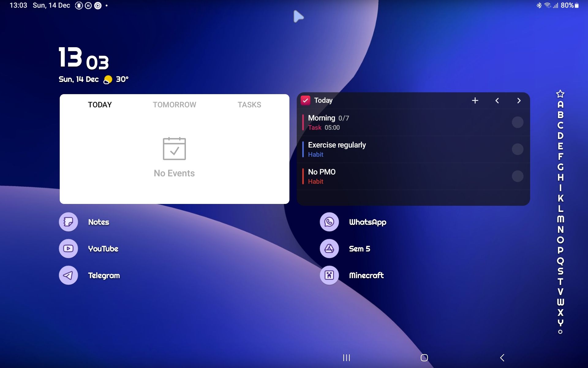Image resolution: width=588 pixels, height=368 pixels.
Task: Open the Today list header in widget
Action: [323, 100]
